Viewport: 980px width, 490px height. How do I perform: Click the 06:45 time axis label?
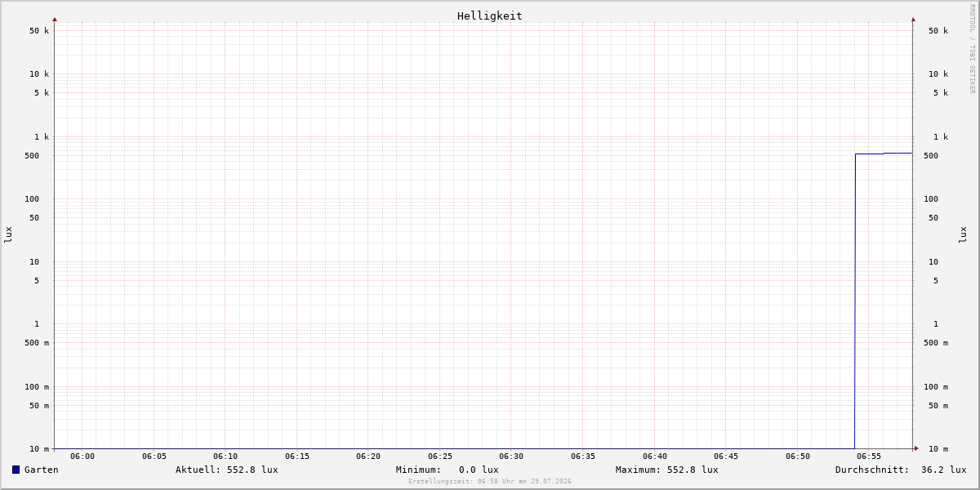pyautogui.click(x=726, y=457)
